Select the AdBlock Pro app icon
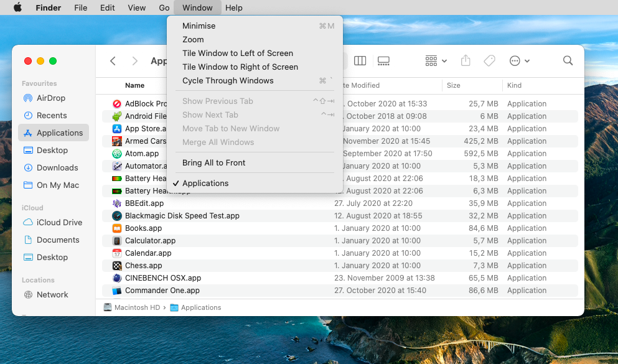The height and width of the screenshot is (364, 618). click(x=116, y=104)
